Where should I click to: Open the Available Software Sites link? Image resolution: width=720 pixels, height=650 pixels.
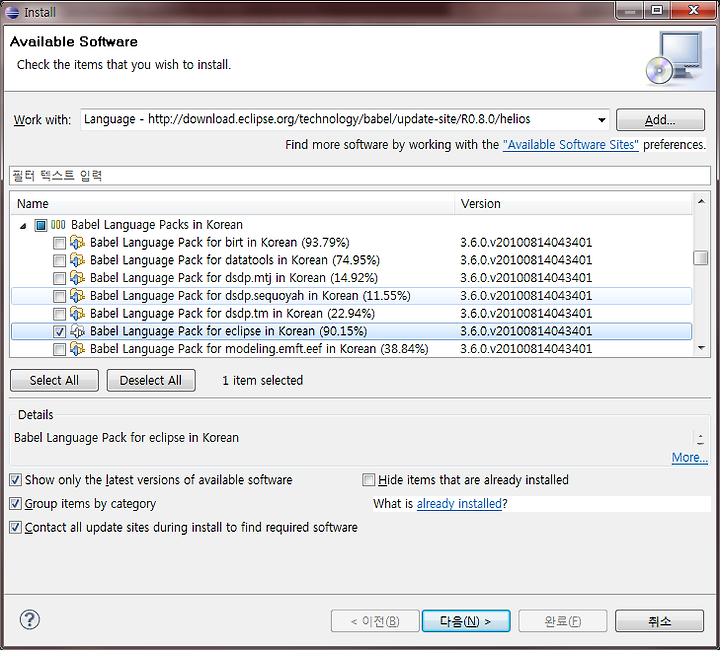570,145
